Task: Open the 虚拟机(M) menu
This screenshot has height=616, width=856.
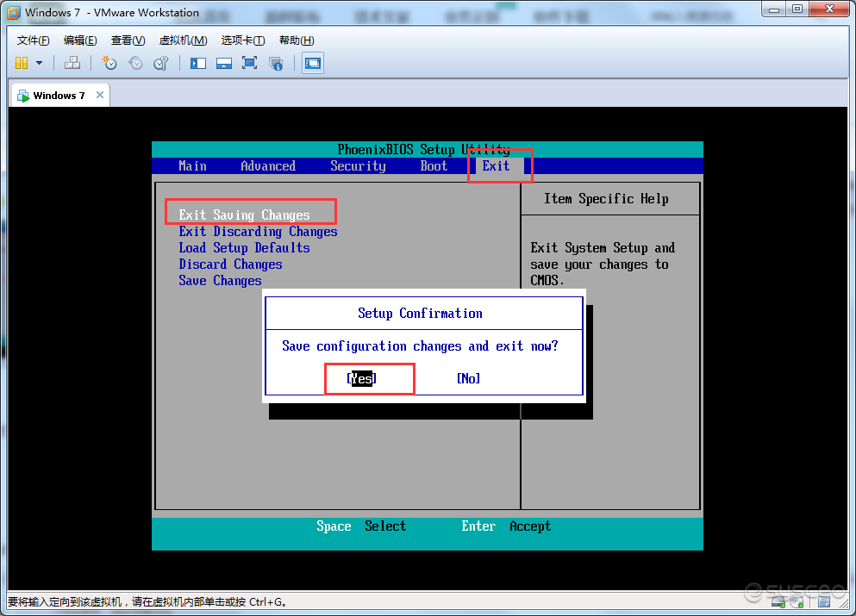Action: click(183, 40)
